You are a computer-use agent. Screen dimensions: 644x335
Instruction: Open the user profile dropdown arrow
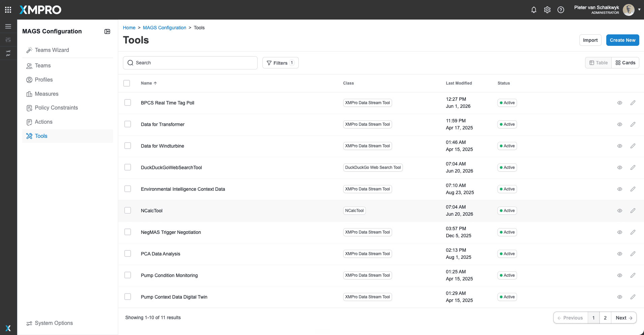coord(639,10)
